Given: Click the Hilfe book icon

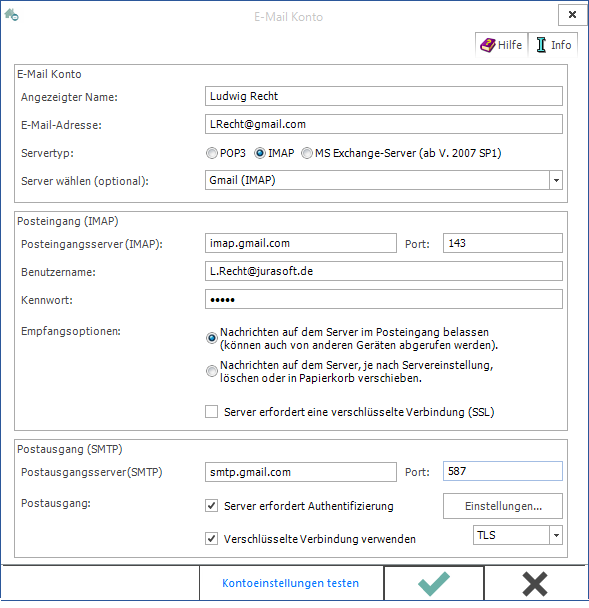Looking at the screenshot, I should [x=488, y=45].
